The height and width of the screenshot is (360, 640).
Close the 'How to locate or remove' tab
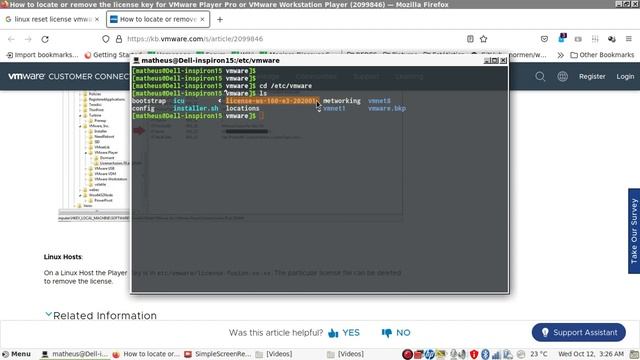tap(202, 19)
